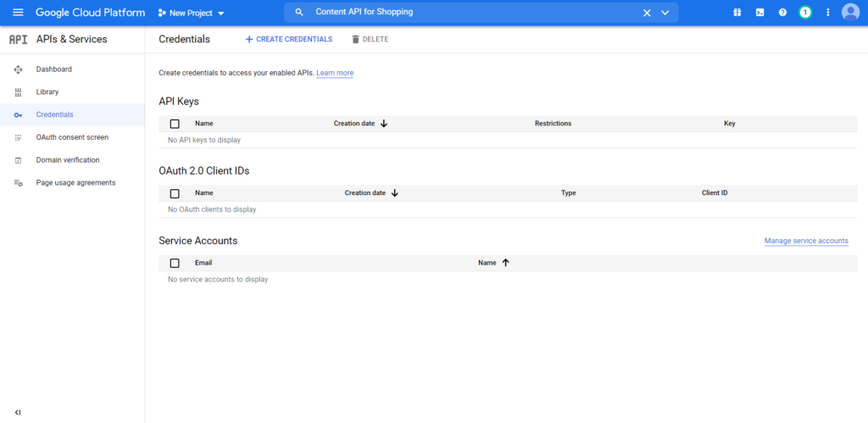Click the Email column header
868x423 pixels.
click(x=203, y=263)
